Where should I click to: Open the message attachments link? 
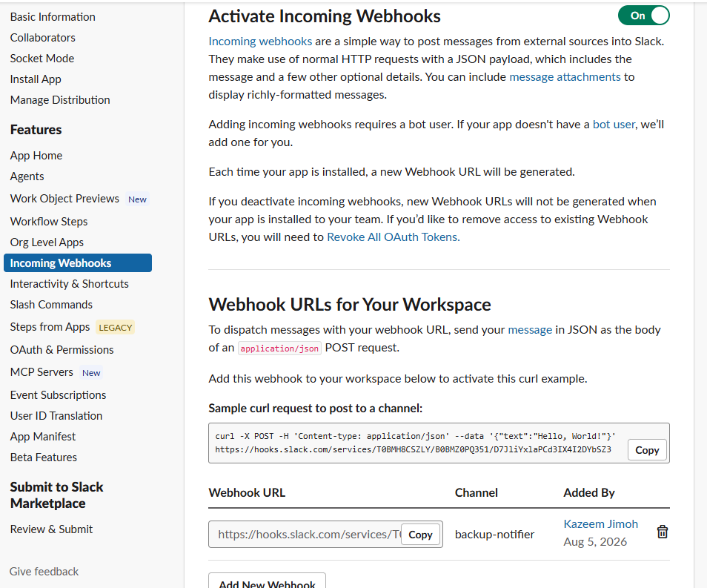tap(565, 76)
